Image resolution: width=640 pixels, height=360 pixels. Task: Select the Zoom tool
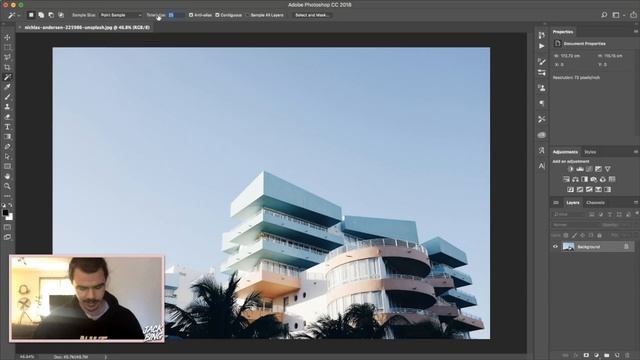7,186
